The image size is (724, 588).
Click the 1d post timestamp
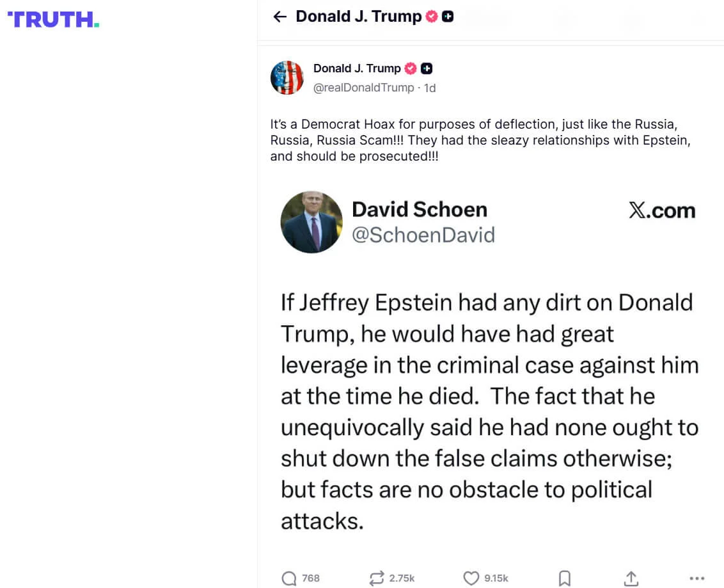(x=430, y=88)
